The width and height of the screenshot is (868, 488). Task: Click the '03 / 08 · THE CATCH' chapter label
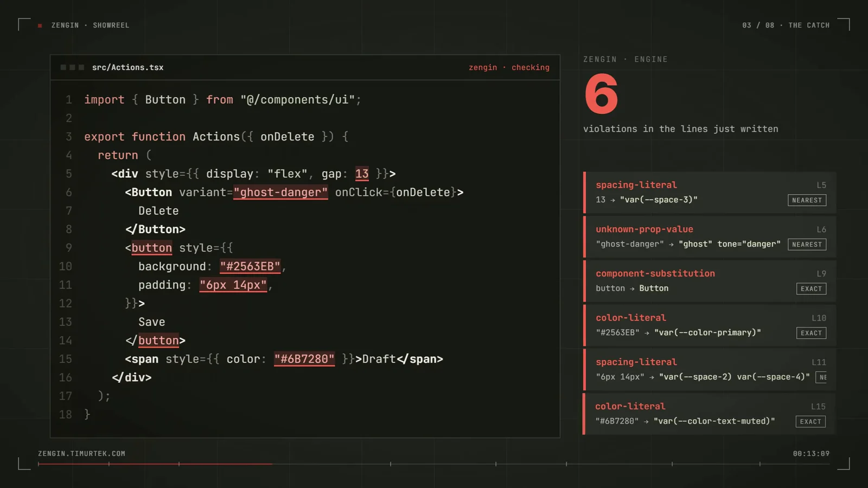[786, 25]
